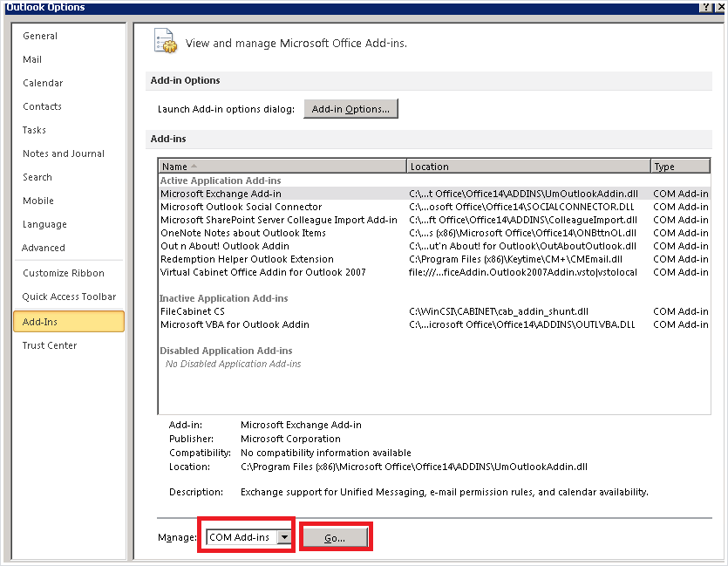Close the Outlook Options dialog
The height and width of the screenshot is (566, 728).
point(720,7)
